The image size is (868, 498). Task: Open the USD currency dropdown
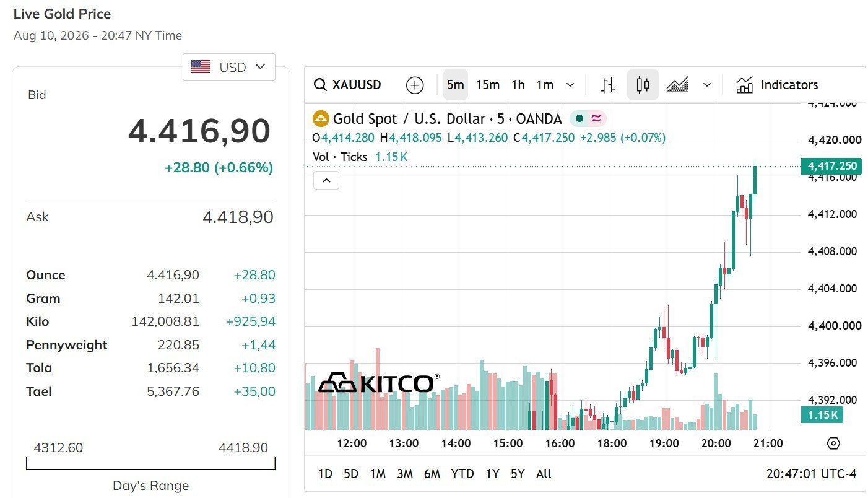pos(229,67)
